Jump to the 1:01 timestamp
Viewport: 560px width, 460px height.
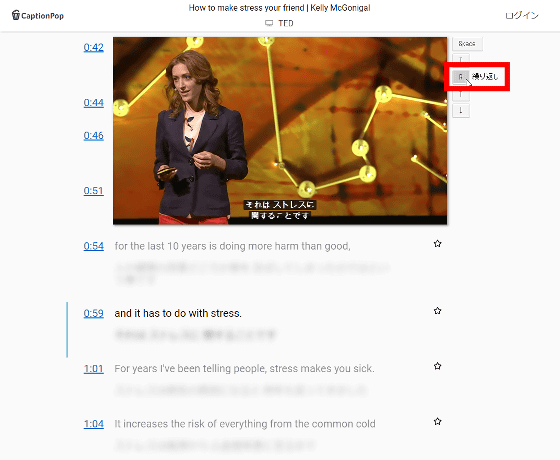tap(94, 369)
